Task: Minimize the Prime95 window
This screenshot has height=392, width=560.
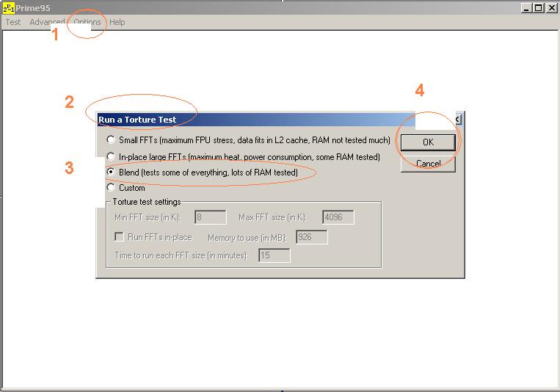Action: pos(526,8)
